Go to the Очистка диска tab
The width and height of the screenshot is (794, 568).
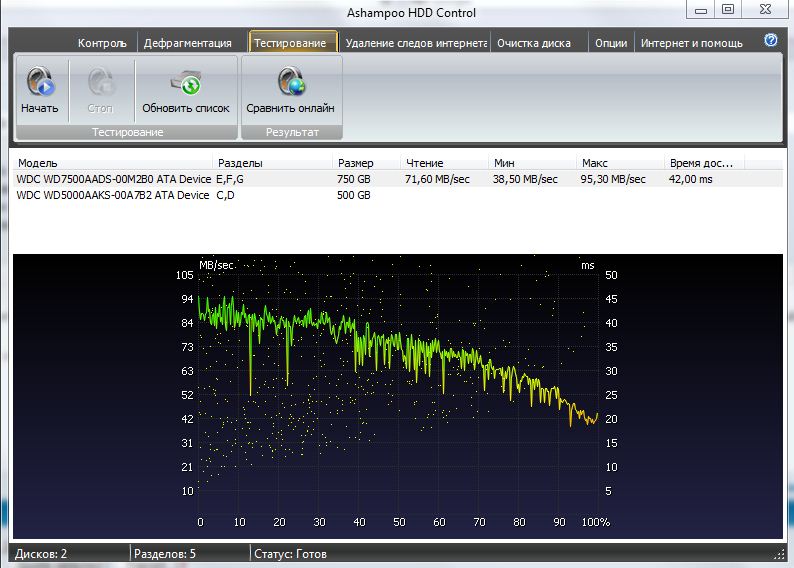[x=534, y=43]
